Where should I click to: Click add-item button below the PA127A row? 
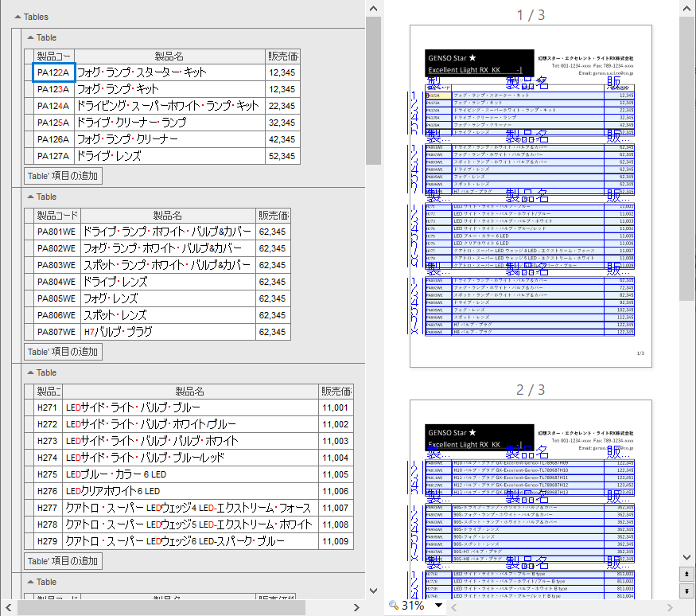coord(63,176)
